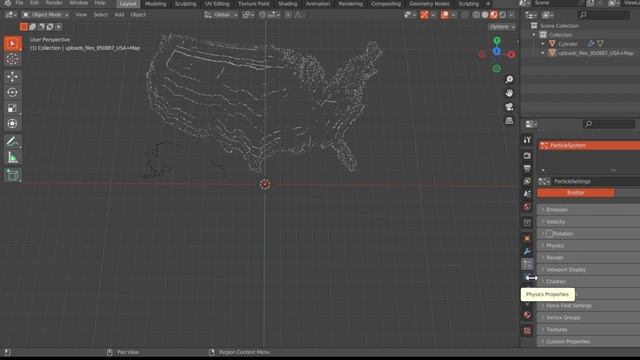This screenshot has width=640, height=360.
Task: Switch to rendered shading mode
Action: (503, 15)
